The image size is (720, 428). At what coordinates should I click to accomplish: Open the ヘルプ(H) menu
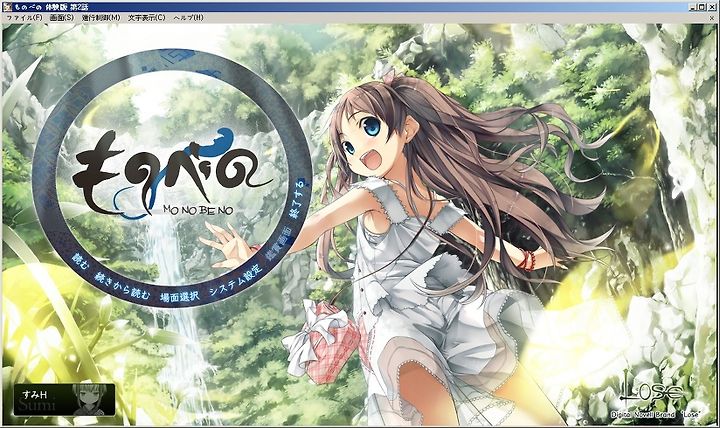pos(188,17)
